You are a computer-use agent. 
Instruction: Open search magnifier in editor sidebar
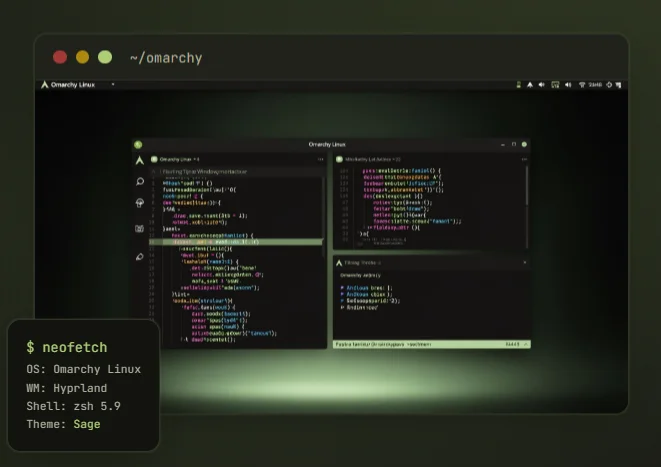pos(140,182)
